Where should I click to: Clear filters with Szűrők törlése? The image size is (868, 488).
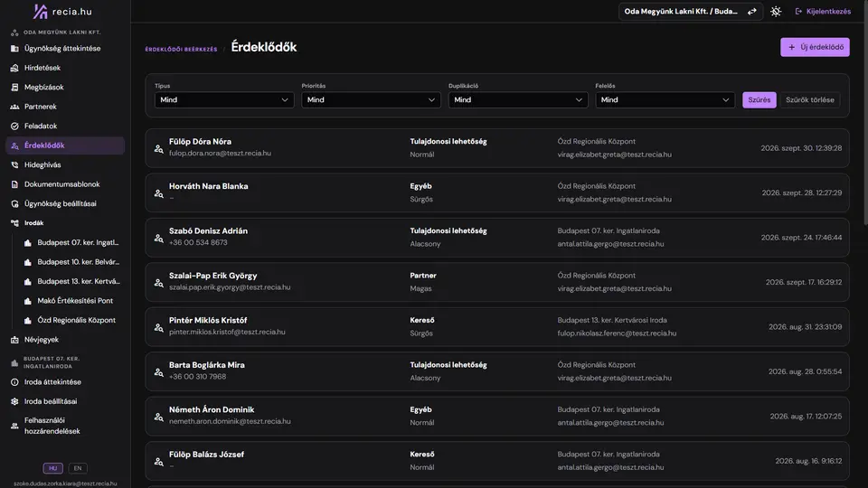click(x=810, y=100)
